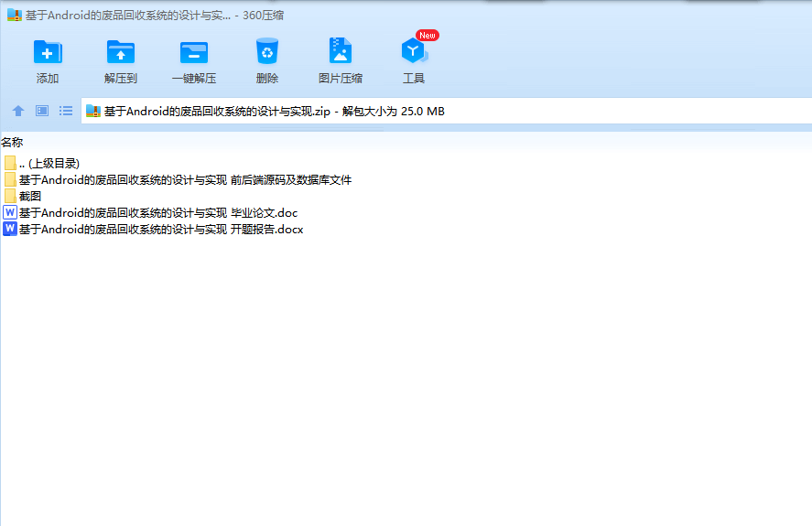Click the red New badge on 工具
The image size is (812, 526).
(428, 35)
